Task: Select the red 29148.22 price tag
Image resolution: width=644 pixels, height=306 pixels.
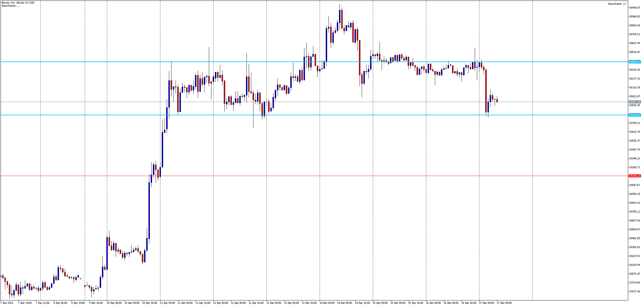Action: (x=635, y=176)
